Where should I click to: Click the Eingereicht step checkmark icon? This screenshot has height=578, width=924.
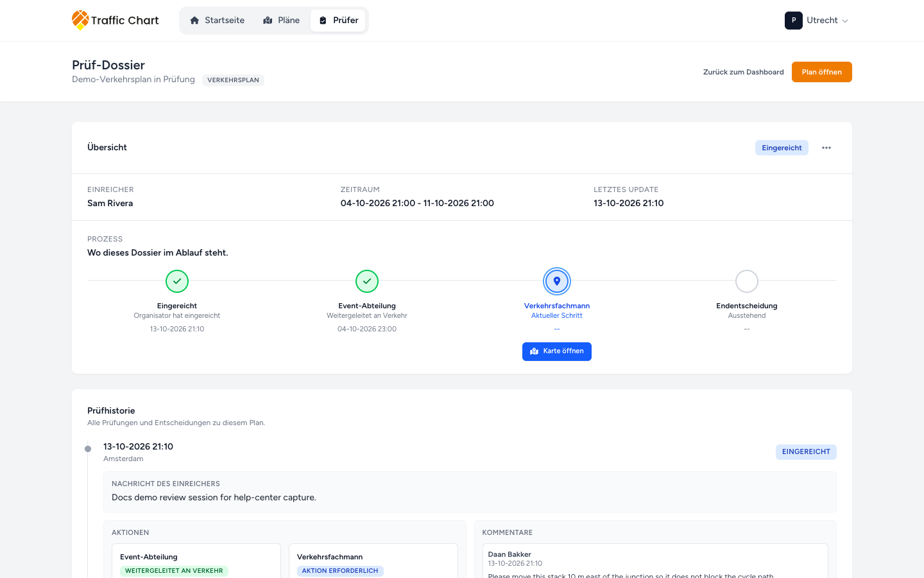[x=177, y=281]
